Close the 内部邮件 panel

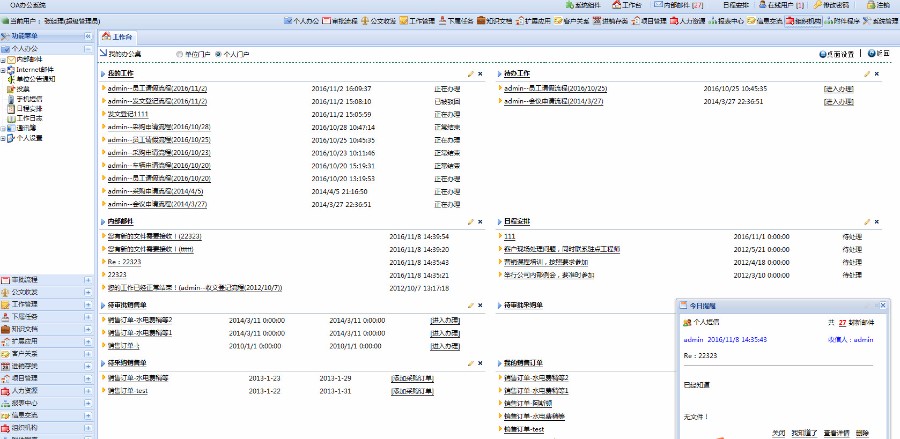click(480, 222)
